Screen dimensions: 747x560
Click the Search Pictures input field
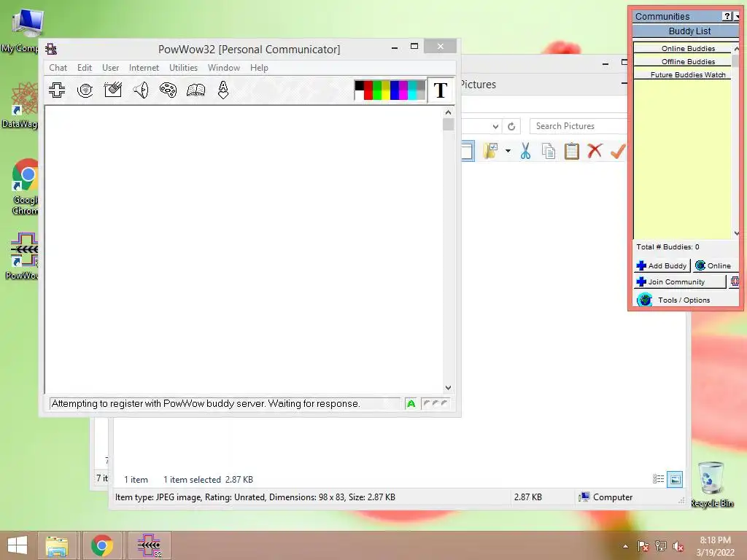(578, 126)
